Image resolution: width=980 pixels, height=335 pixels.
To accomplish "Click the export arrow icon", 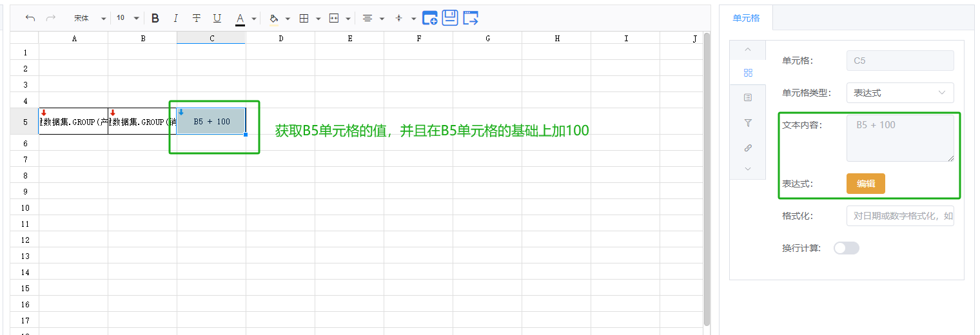I will click(x=471, y=18).
